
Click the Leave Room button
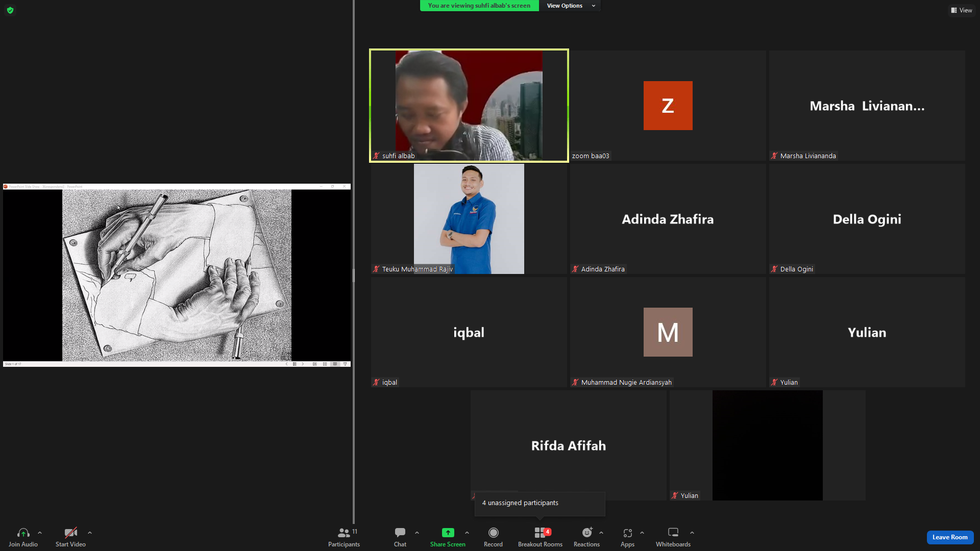[x=950, y=537]
